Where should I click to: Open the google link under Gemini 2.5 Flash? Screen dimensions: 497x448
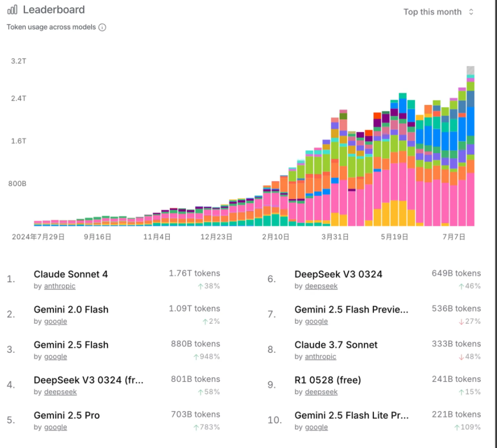pyautogui.click(x=55, y=356)
